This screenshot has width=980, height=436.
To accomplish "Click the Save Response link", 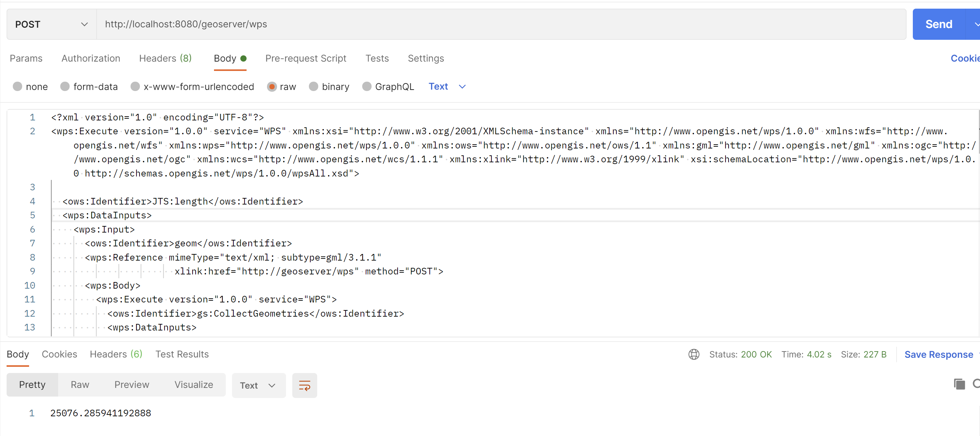I will [938, 354].
